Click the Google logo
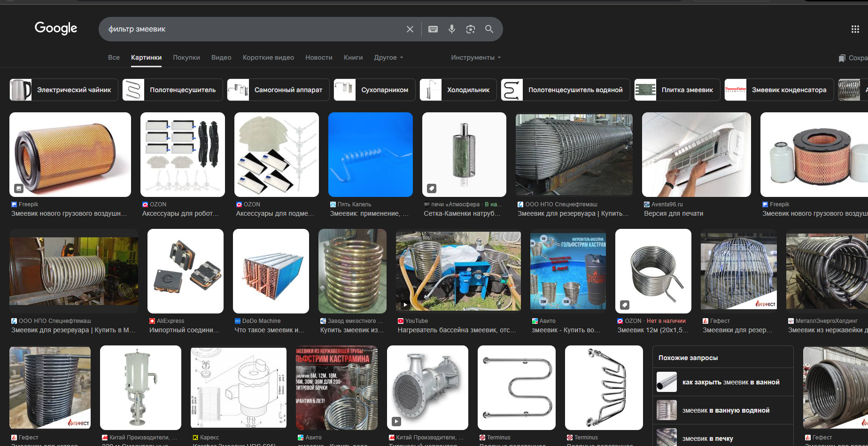The image size is (868, 446). tap(56, 28)
